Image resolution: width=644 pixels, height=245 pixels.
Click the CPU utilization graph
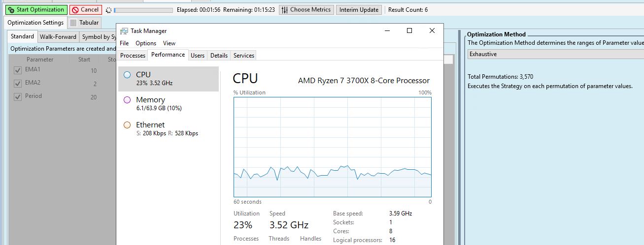click(x=333, y=148)
